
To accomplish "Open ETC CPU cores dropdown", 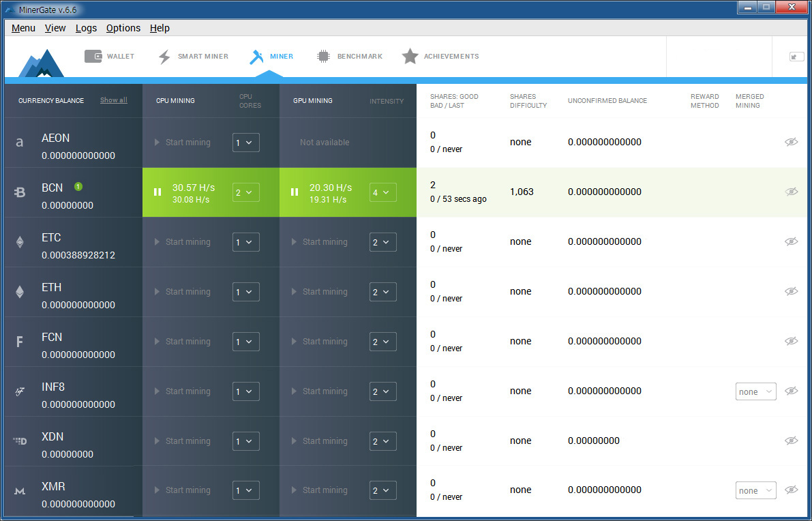I will tap(246, 242).
